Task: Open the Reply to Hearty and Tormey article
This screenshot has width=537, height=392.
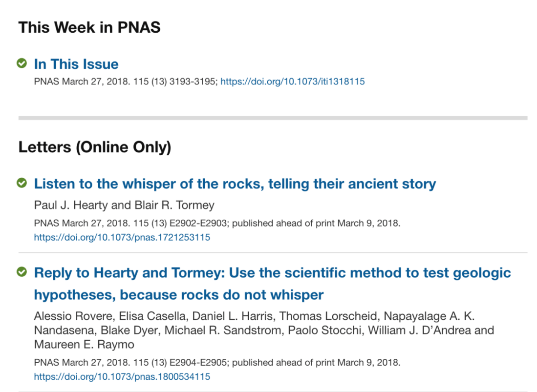Action: tap(272, 272)
